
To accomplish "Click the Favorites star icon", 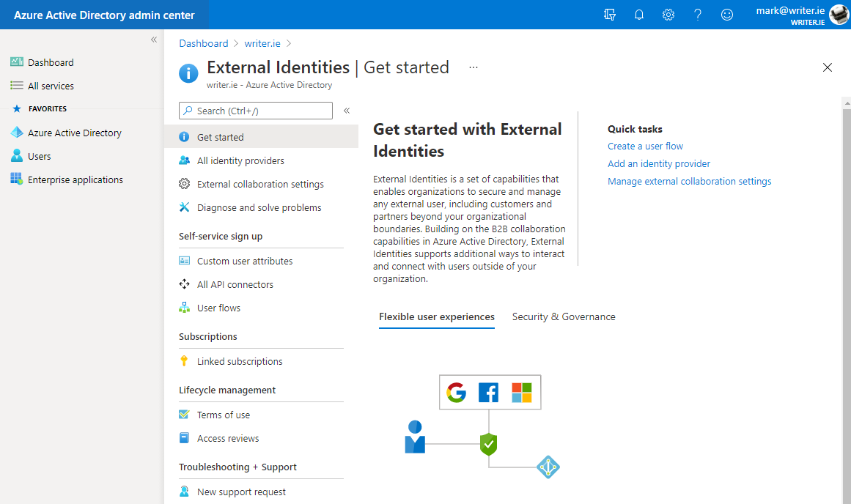I will [17, 108].
